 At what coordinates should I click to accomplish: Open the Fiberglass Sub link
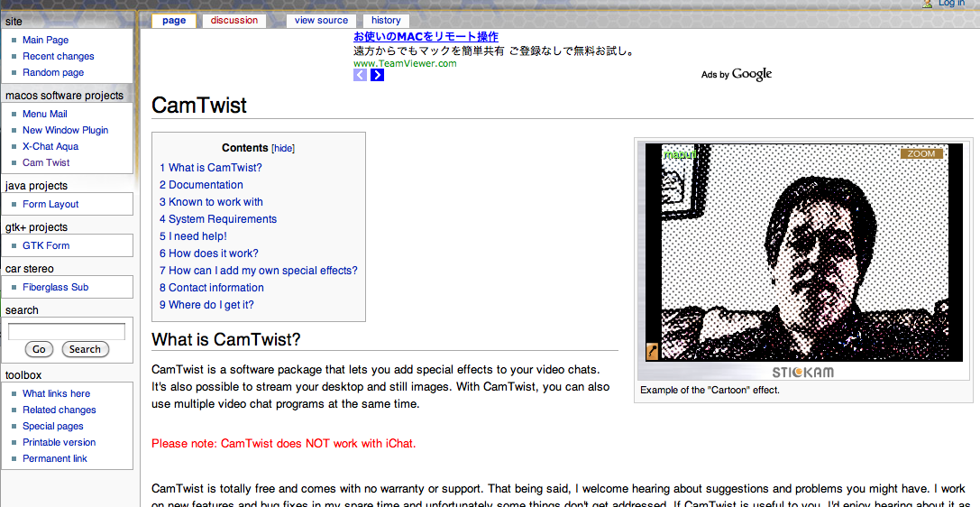point(56,288)
